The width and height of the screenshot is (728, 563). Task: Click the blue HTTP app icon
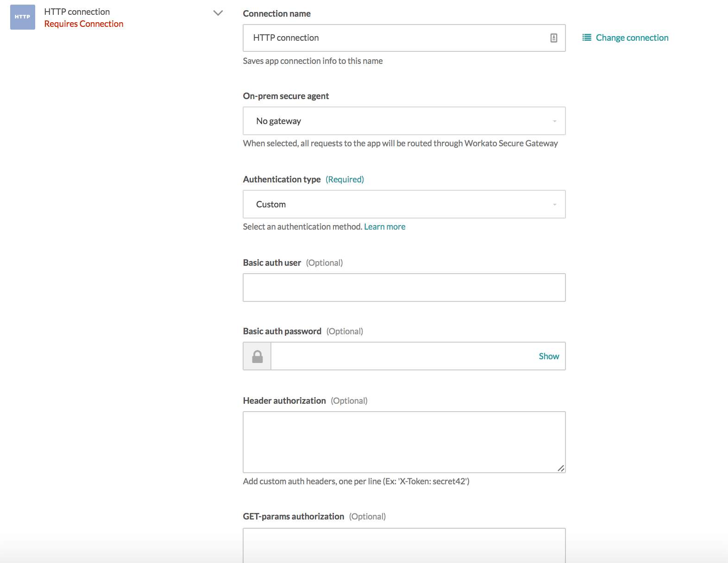(x=23, y=17)
